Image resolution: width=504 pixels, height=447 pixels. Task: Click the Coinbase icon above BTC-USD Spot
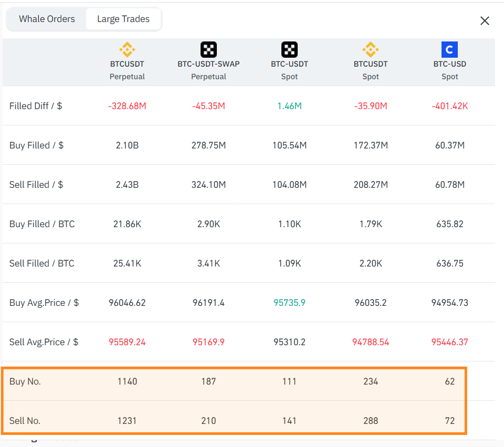(449, 49)
